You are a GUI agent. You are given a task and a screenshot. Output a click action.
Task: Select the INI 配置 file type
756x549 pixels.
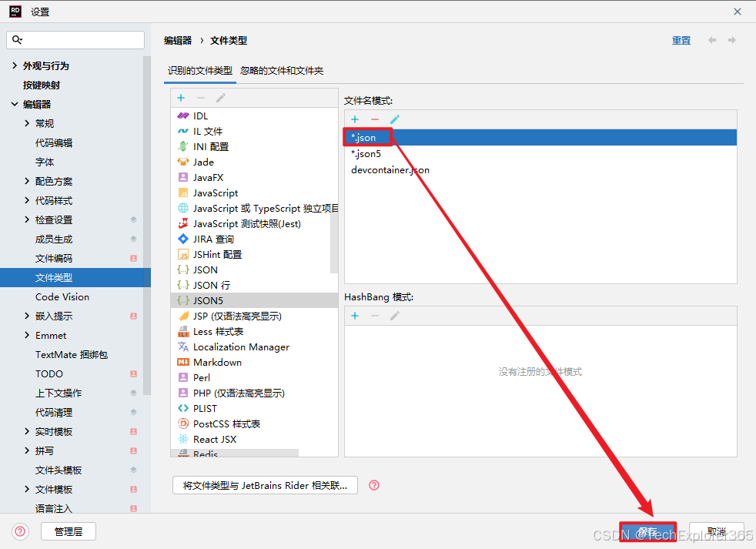[253, 146]
